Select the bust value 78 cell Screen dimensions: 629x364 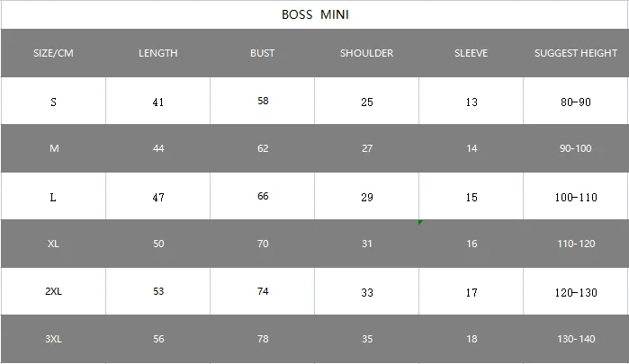coord(263,339)
